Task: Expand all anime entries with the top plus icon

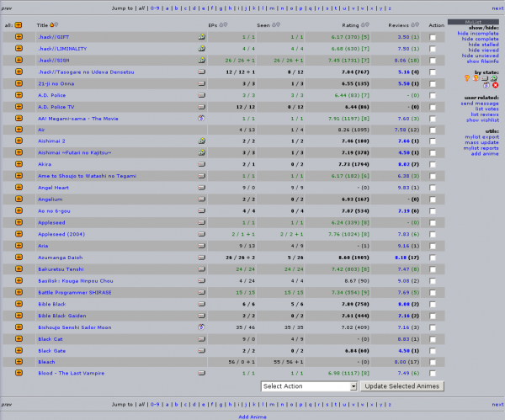Action: pyautogui.click(x=19, y=25)
